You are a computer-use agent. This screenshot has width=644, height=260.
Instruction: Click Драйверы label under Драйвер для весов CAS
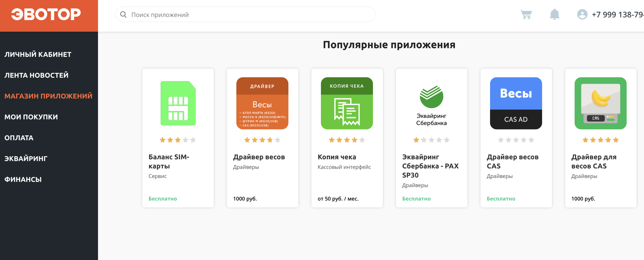point(584,176)
